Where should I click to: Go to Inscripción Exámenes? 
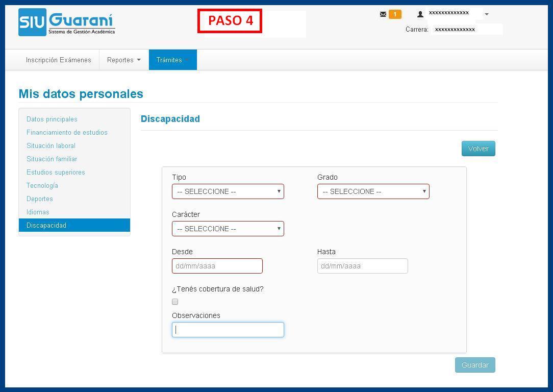click(59, 60)
